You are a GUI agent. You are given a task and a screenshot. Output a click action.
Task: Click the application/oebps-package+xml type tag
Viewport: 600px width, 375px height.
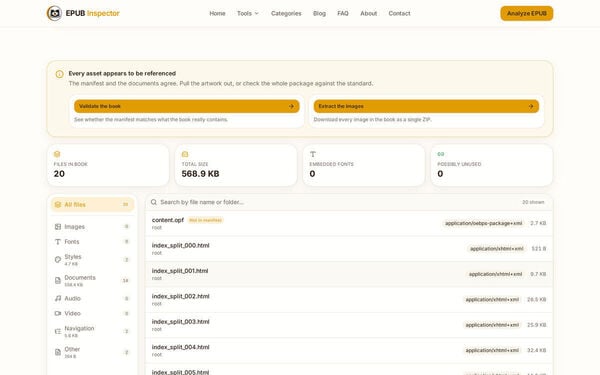coord(484,223)
